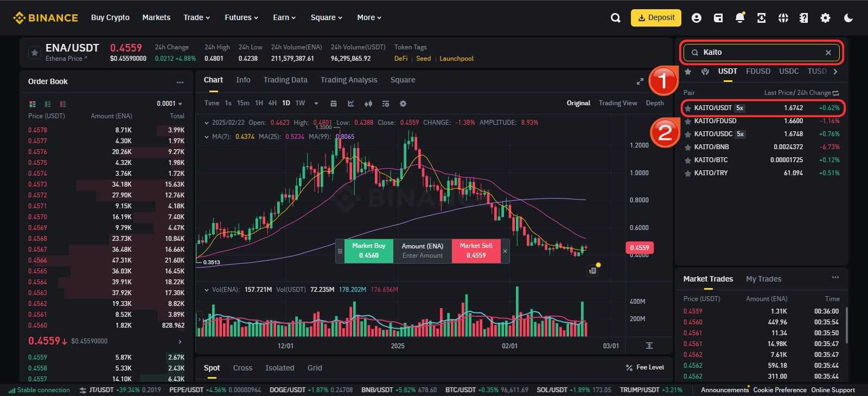Open the Ethena Price link
The height and width of the screenshot is (396, 868).
(x=66, y=59)
